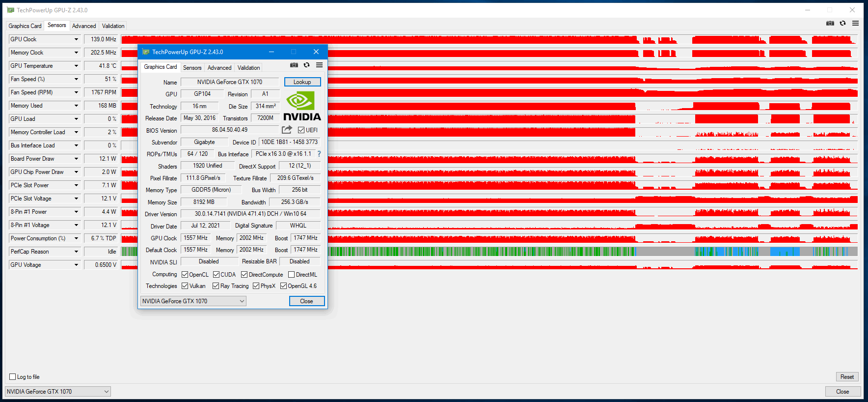Screen dimensions: 868x402
Task: Open Advanced tab in back window
Action: click(84, 26)
